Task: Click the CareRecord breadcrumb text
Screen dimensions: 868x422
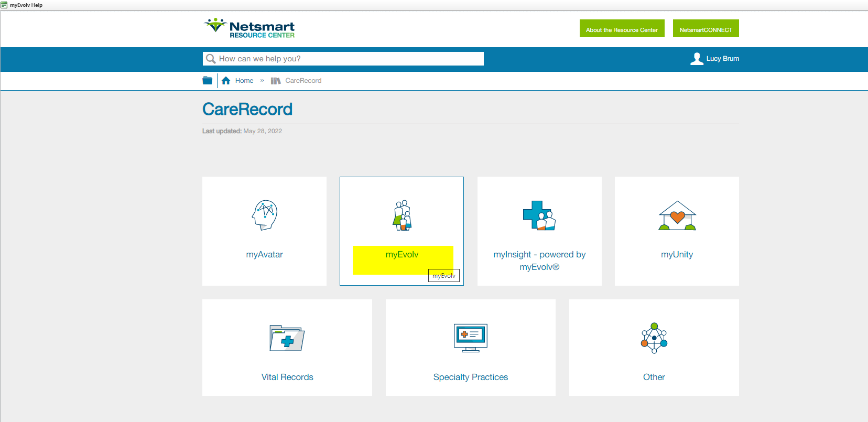Action: pyautogui.click(x=303, y=81)
